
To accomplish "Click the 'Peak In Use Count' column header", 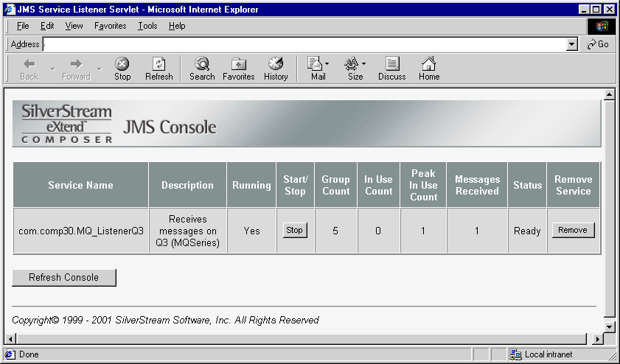I will [x=423, y=185].
